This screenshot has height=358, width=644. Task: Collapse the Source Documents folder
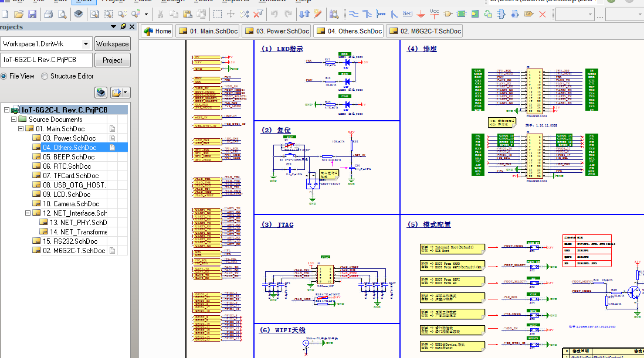tap(13, 120)
